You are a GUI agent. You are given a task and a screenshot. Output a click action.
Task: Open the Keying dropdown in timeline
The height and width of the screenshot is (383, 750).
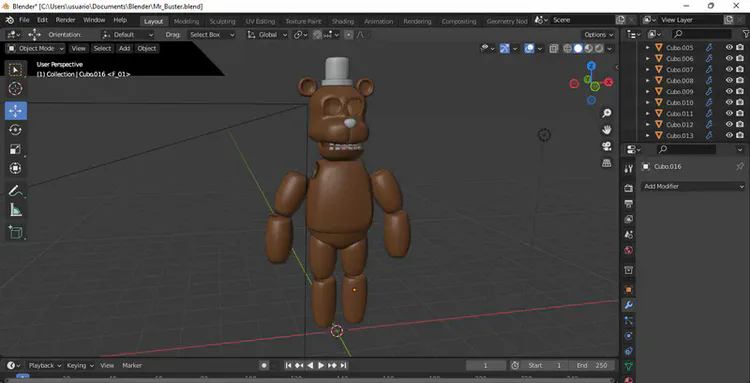coord(80,365)
